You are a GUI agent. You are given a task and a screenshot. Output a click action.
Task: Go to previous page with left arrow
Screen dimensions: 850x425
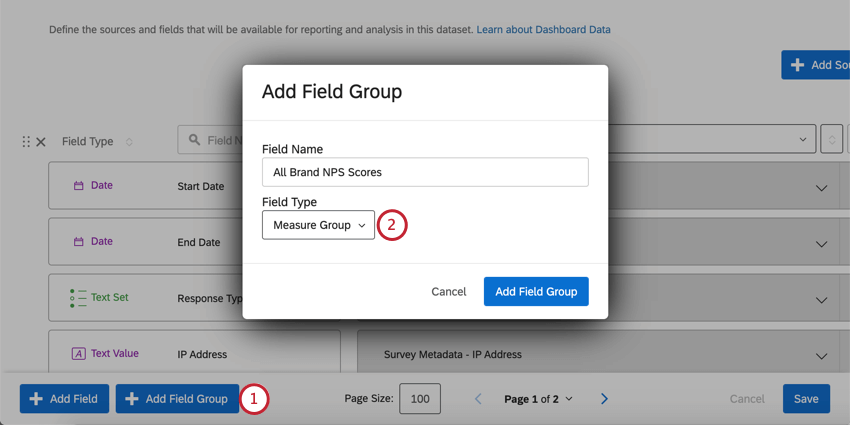coord(478,399)
